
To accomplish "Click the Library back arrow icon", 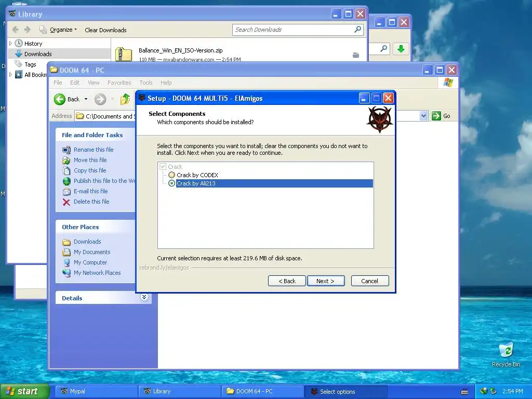I will coord(15,30).
